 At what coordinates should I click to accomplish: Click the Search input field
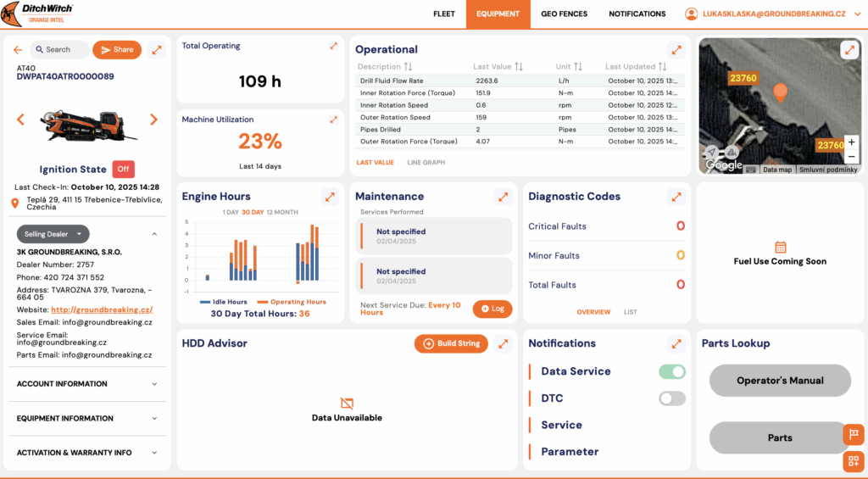coord(59,50)
